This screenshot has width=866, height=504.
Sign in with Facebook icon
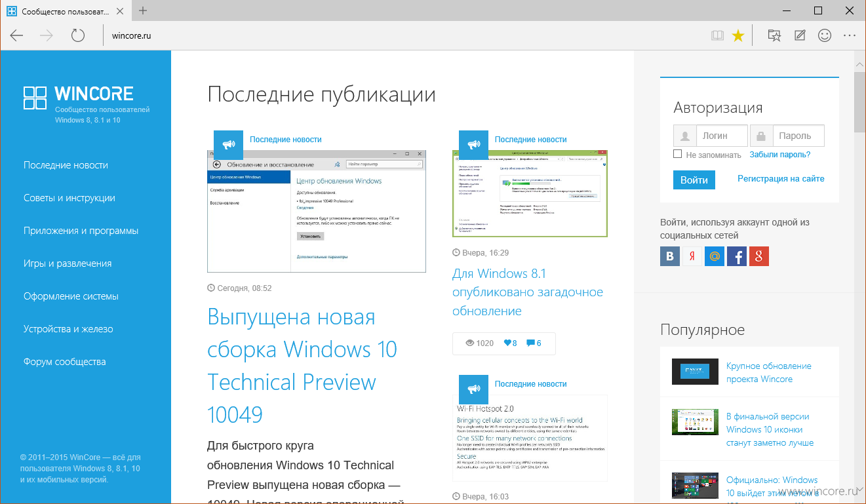(737, 256)
